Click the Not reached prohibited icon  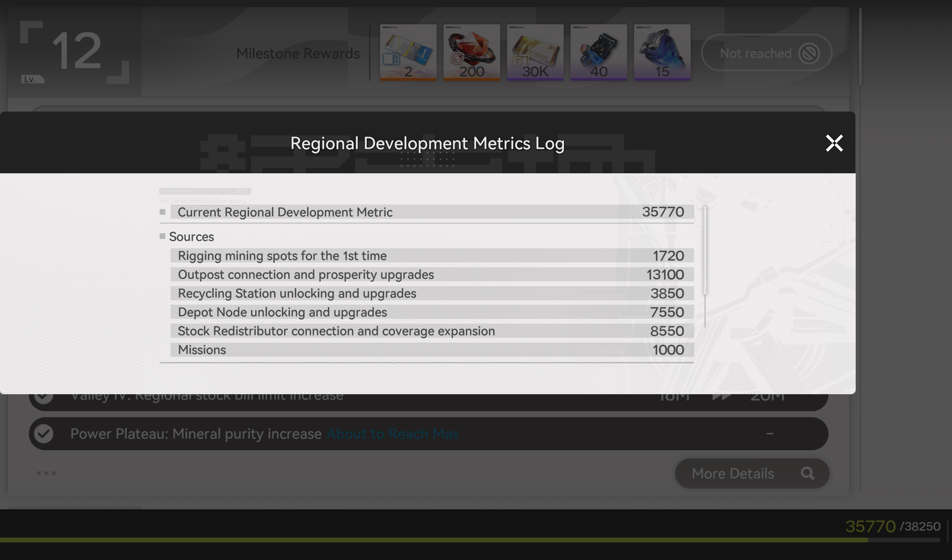pos(809,53)
